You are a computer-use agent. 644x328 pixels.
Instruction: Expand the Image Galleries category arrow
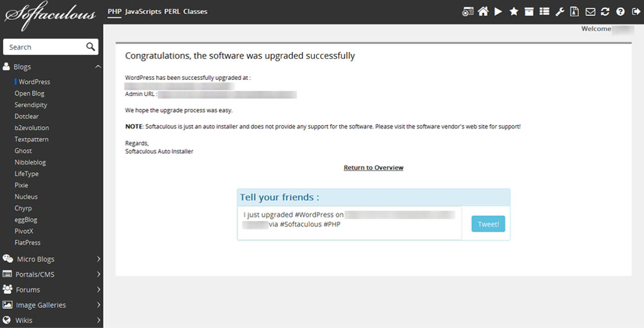(x=99, y=305)
